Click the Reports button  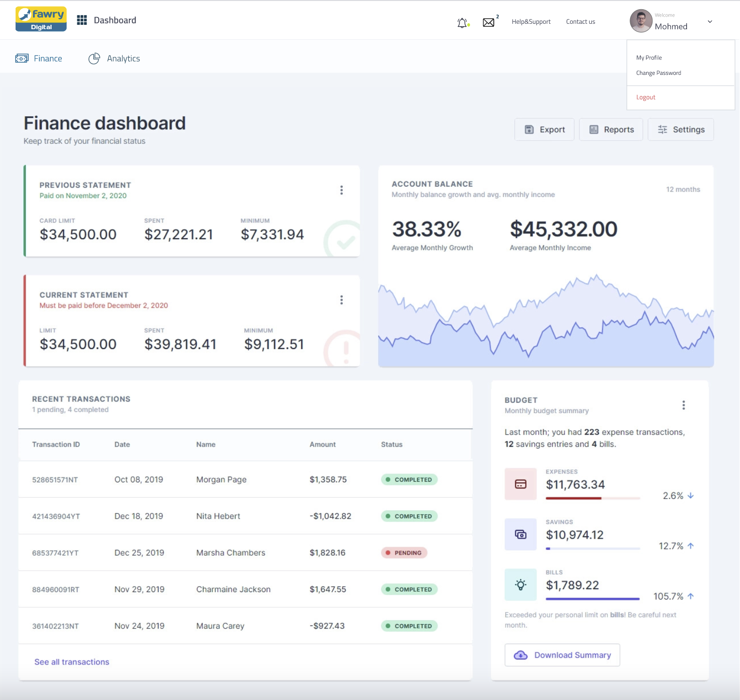[611, 129]
